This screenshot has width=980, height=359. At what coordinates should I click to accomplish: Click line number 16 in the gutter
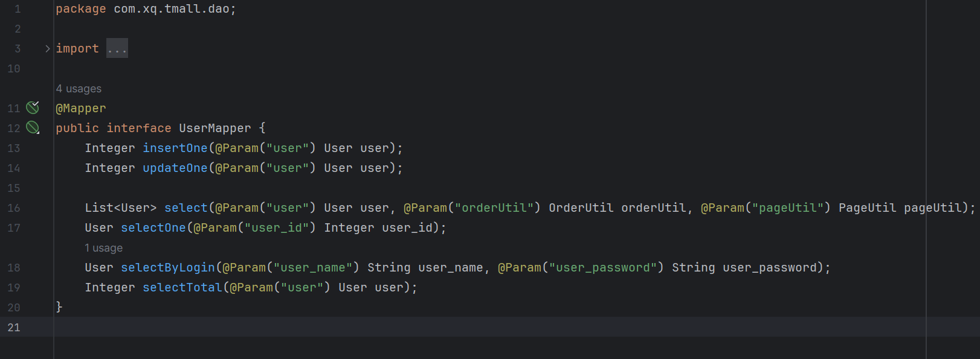coord(14,208)
